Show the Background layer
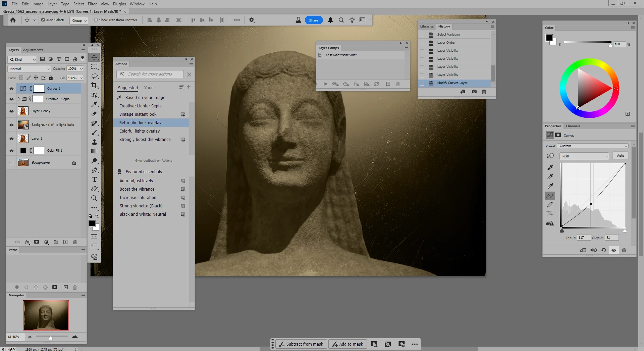This screenshot has width=644, height=351. 11,163
